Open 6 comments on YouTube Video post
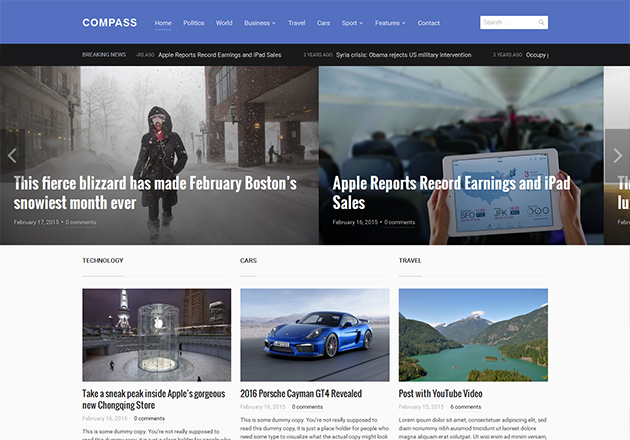This screenshot has width=630, height=440. (466, 407)
